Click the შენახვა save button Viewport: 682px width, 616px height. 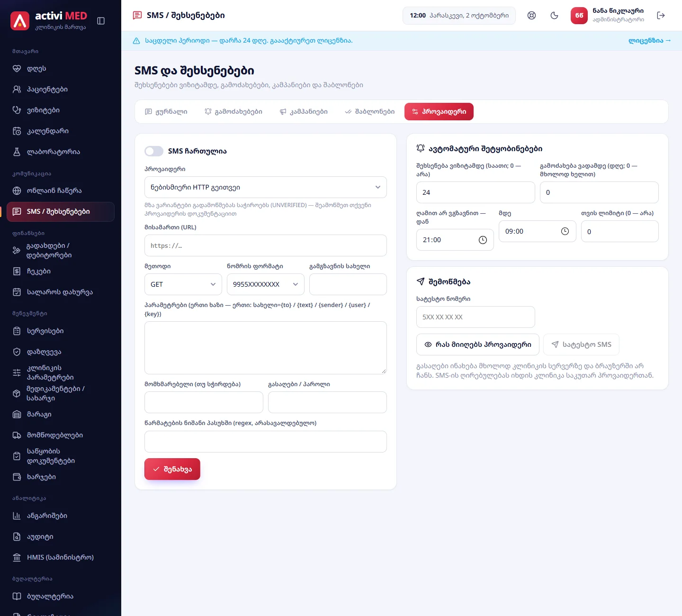point(172,469)
